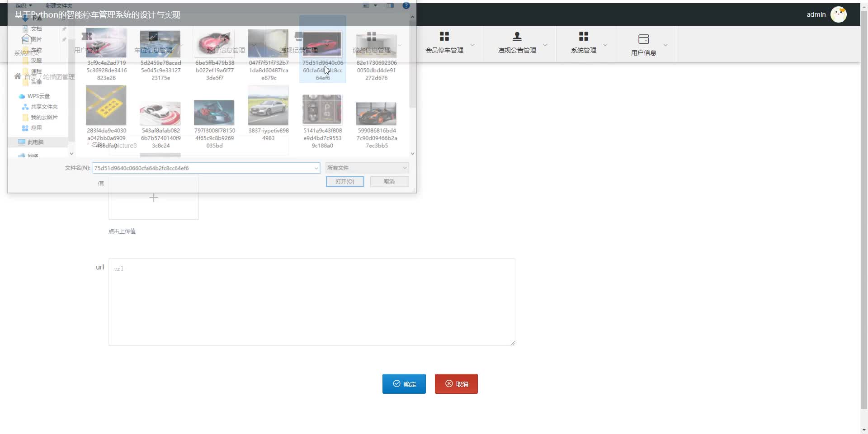Expand the filename combo box dropdown arrow
The height and width of the screenshot is (434, 868).
tap(316, 168)
